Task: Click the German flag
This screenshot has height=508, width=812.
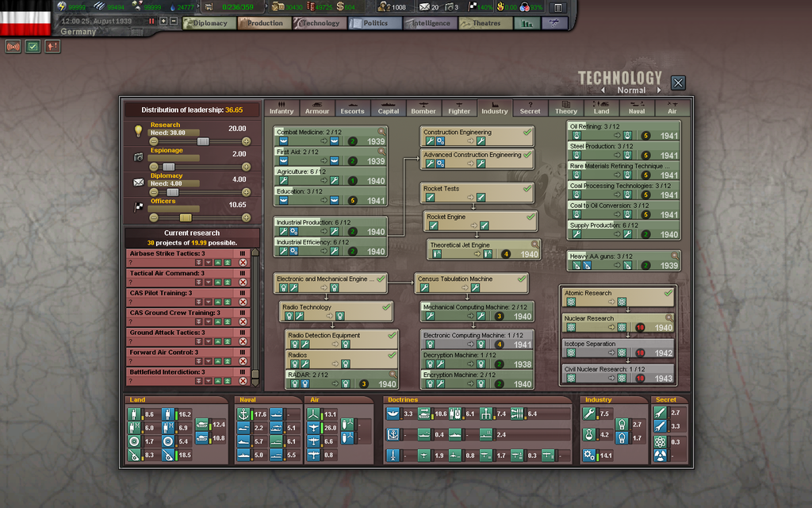Action: [x=25, y=18]
